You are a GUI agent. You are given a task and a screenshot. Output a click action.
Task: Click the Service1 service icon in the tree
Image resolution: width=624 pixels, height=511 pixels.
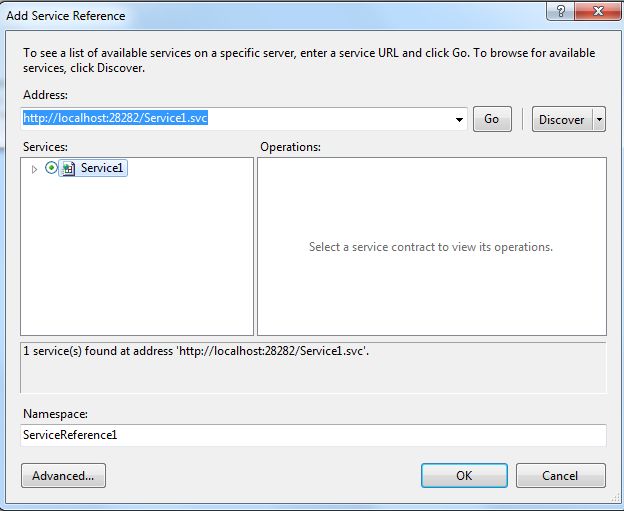pyautogui.click(x=68, y=169)
